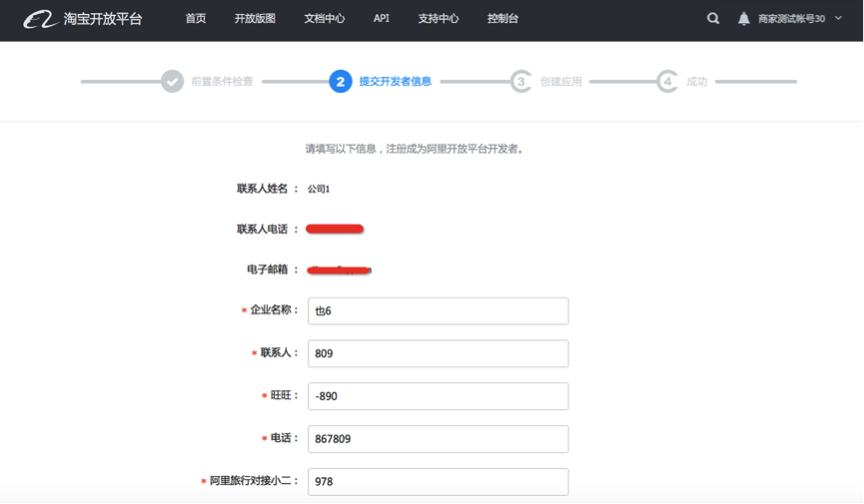This screenshot has height=504, width=864.
Task: Click the 联系人电话 label
Action: [263, 230]
